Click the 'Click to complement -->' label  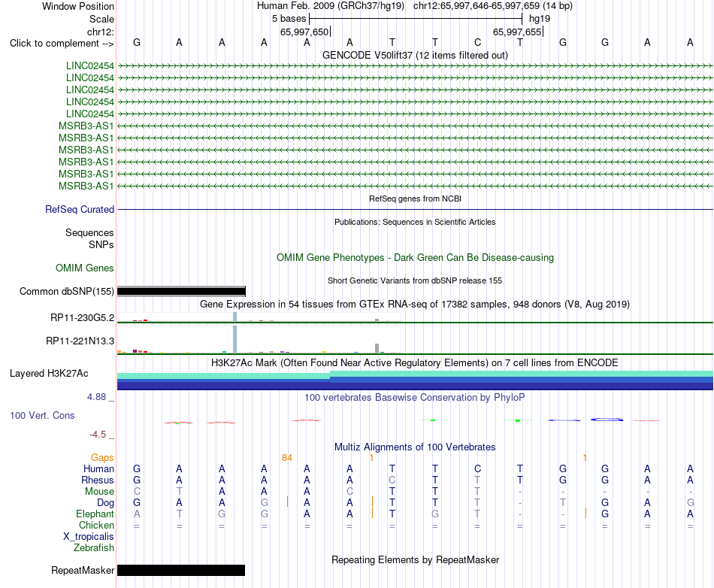[62, 44]
